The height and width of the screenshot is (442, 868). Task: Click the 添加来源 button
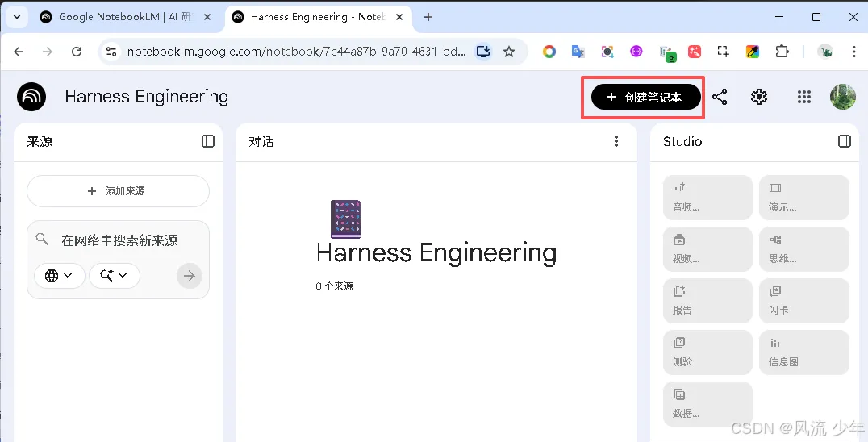pyautogui.click(x=118, y=191)
